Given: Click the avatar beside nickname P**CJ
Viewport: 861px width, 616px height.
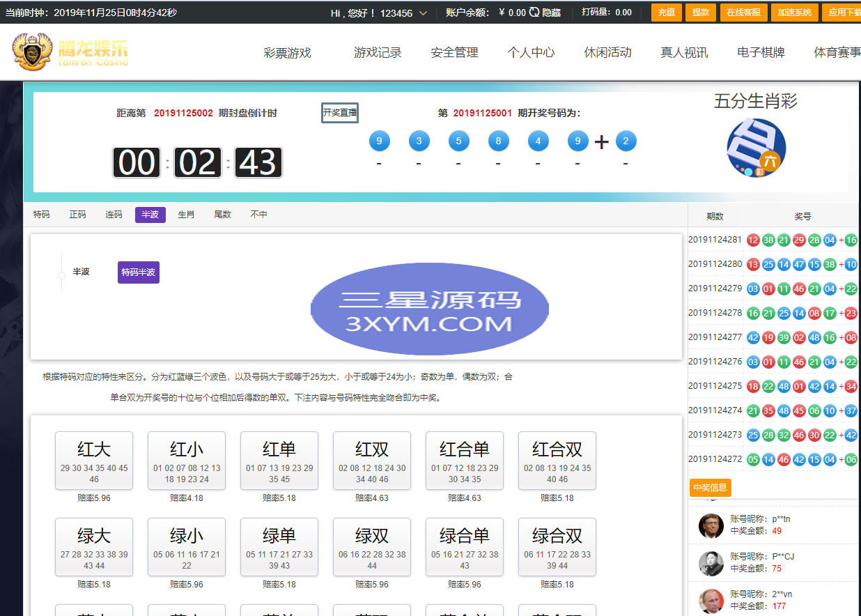Looking at the screenshot, I should coord(711,563).
